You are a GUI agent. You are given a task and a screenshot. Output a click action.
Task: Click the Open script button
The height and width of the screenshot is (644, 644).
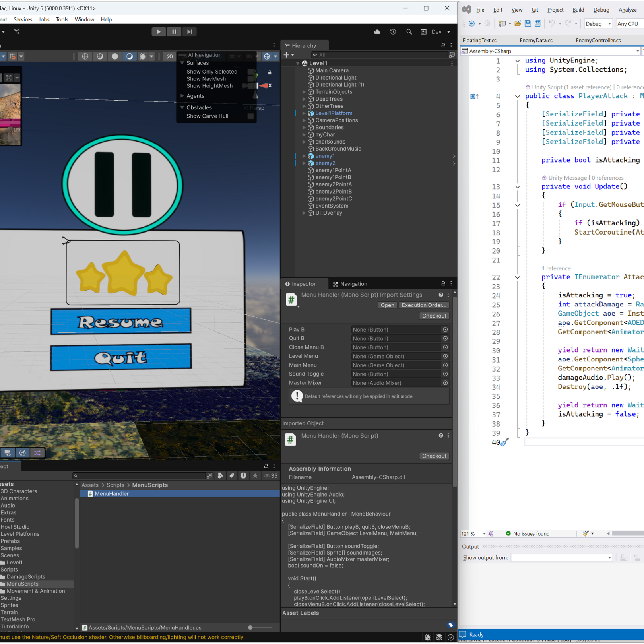387,305
